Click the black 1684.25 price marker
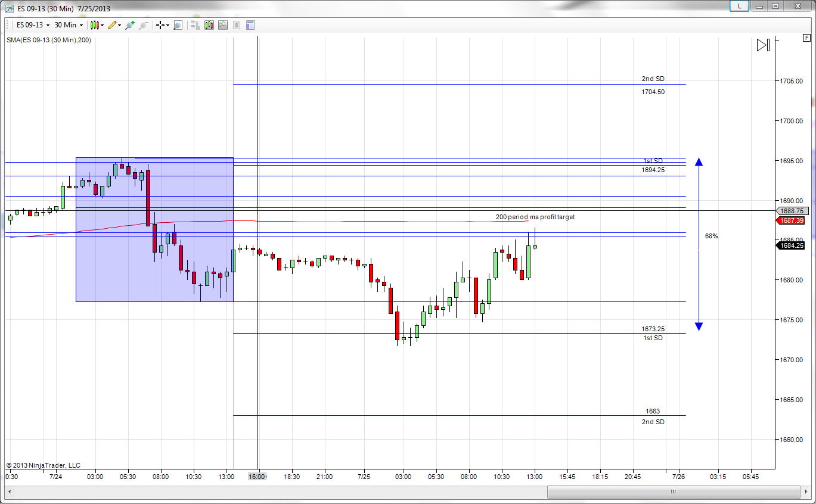 coord(792,245)
